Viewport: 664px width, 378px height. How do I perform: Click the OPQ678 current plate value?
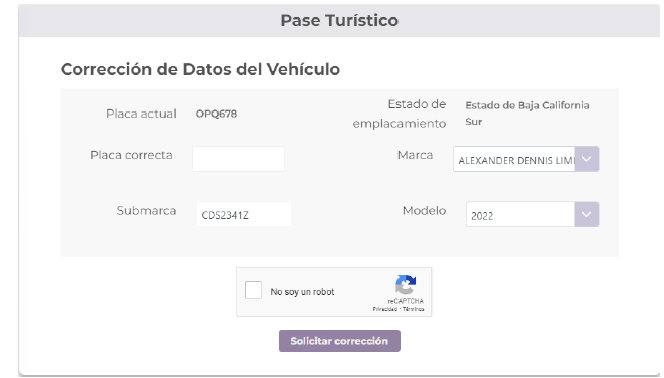click(216, 114)
